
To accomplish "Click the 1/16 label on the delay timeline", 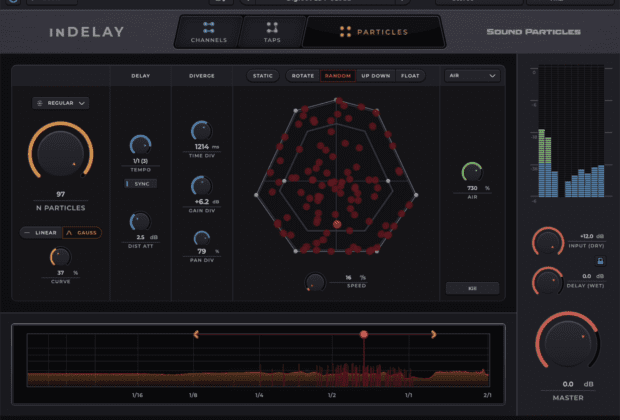I will pos(137,395).
